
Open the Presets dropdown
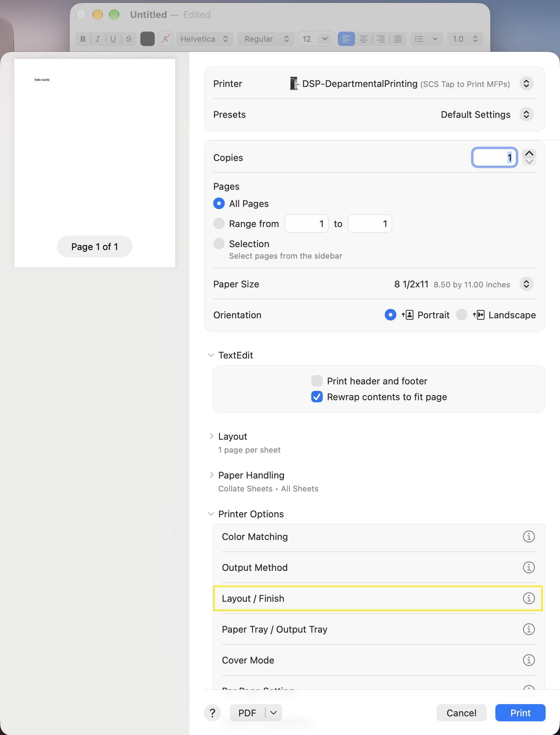[526, 115]
